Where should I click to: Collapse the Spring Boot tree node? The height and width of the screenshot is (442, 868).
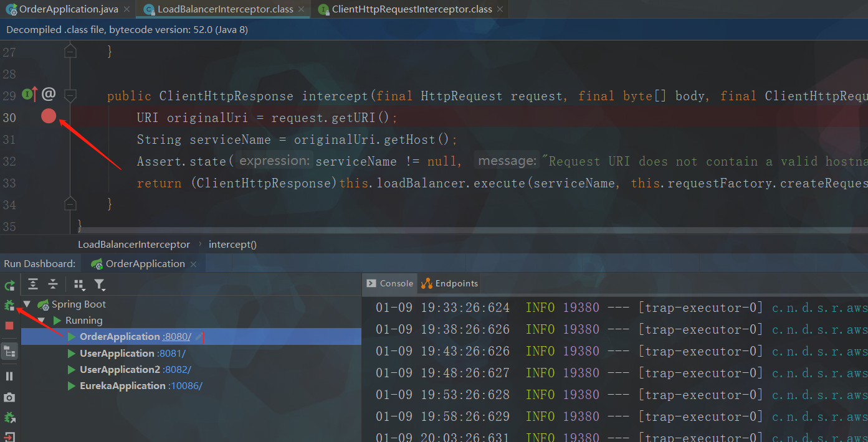(27, 304)
